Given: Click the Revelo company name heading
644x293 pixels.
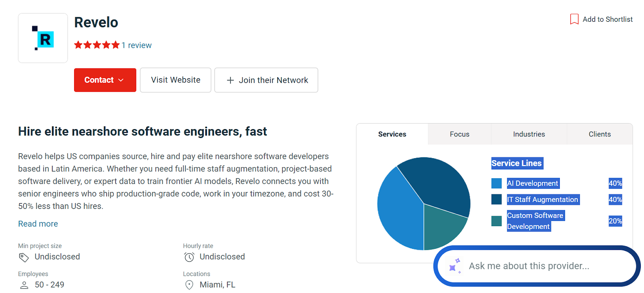Looking at the screenshot, I should 96,23.
